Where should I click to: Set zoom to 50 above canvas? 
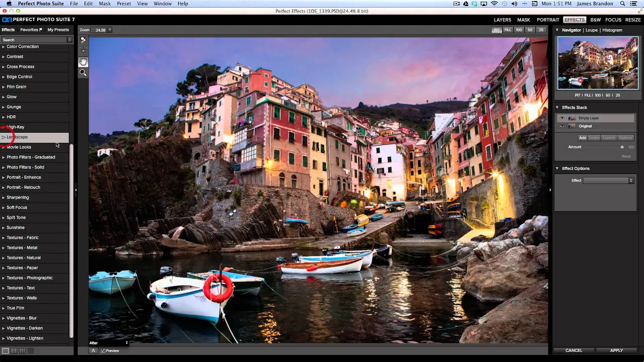coord(530,30)
